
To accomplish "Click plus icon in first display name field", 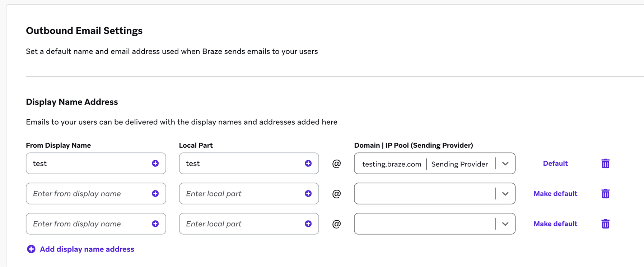I will 155,164.
